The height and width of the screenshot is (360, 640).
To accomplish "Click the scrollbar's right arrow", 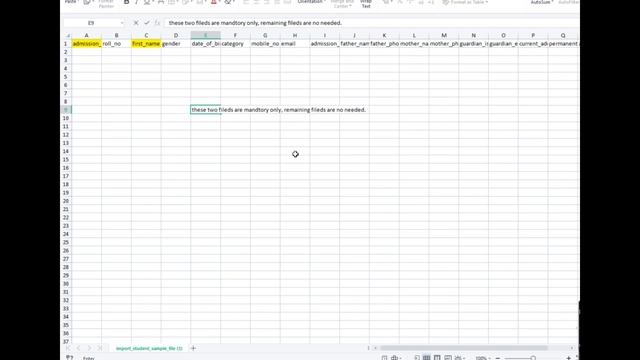I will pyautogui.click(x=572, y=348).
